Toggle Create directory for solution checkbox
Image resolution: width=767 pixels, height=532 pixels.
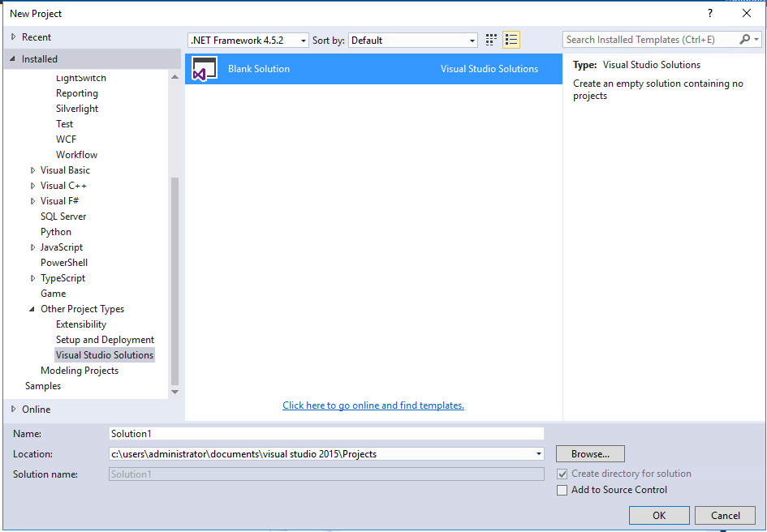tap(562, 474)
